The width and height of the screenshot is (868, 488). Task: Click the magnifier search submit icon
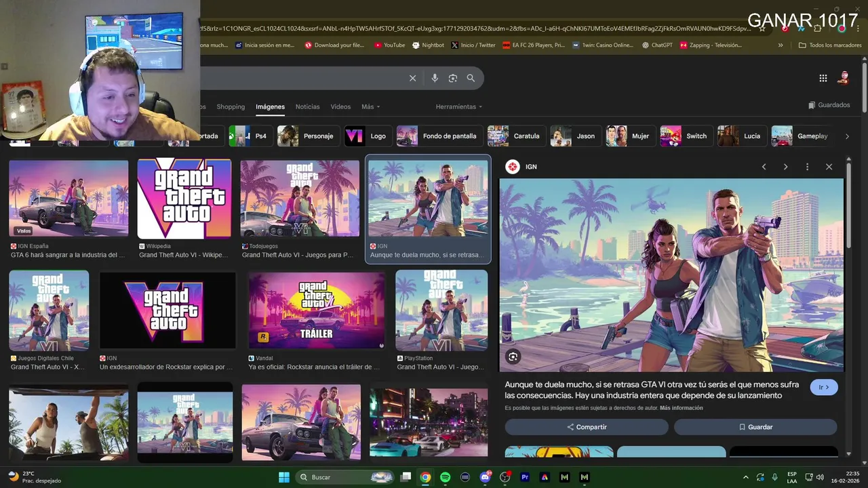click(471, 78)
